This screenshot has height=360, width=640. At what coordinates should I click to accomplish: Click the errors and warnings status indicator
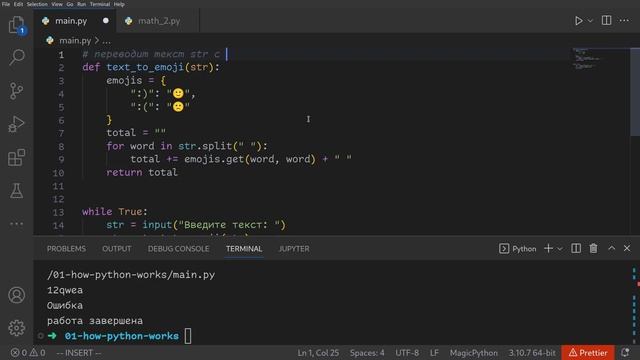click(x=28, y=353)
